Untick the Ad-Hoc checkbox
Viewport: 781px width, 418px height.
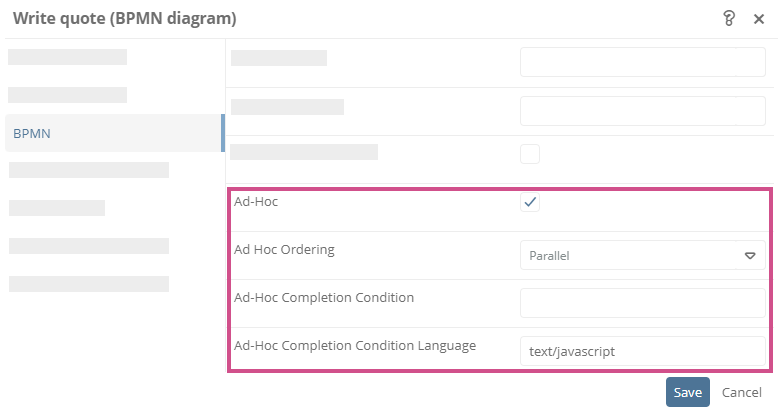(530, 202)
